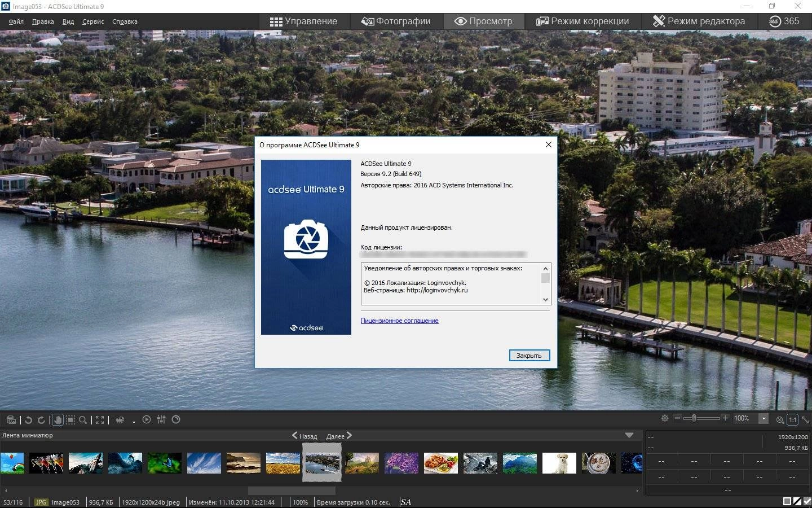The image size is (812, 508).
Task: Open zoom settings gear icon
Action: point(665,418)
